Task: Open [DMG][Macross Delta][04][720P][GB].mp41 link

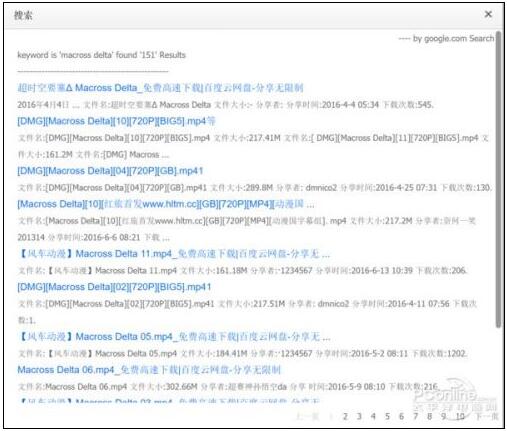Action: point(110,171)
